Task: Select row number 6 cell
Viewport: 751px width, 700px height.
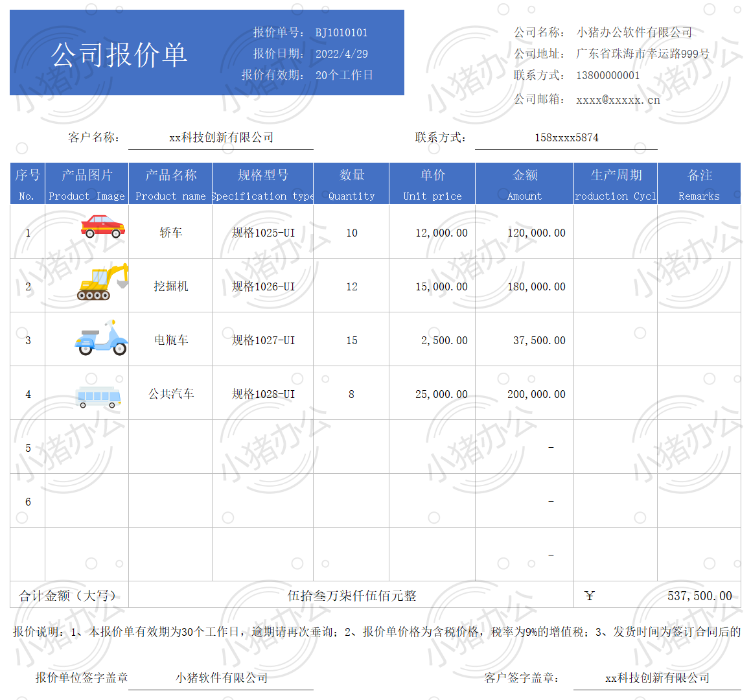Action: pos(28,500)
